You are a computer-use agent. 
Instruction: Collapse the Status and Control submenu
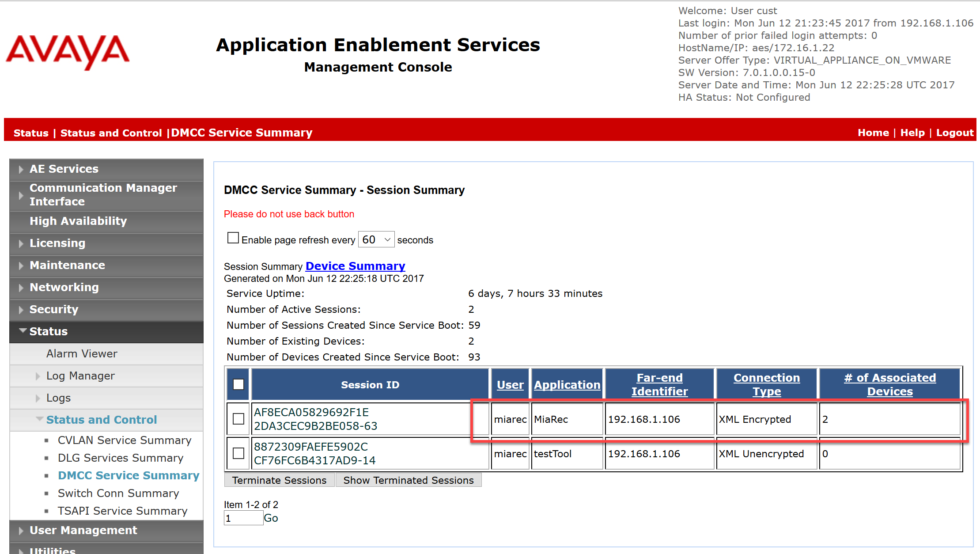coord(106,420)
